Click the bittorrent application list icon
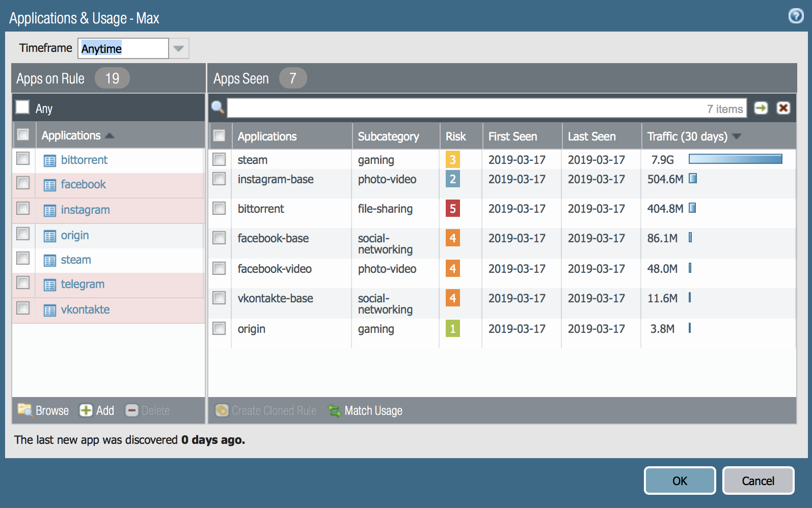The height and width of the screenshot is (508, 812). [x=50, y=161]
